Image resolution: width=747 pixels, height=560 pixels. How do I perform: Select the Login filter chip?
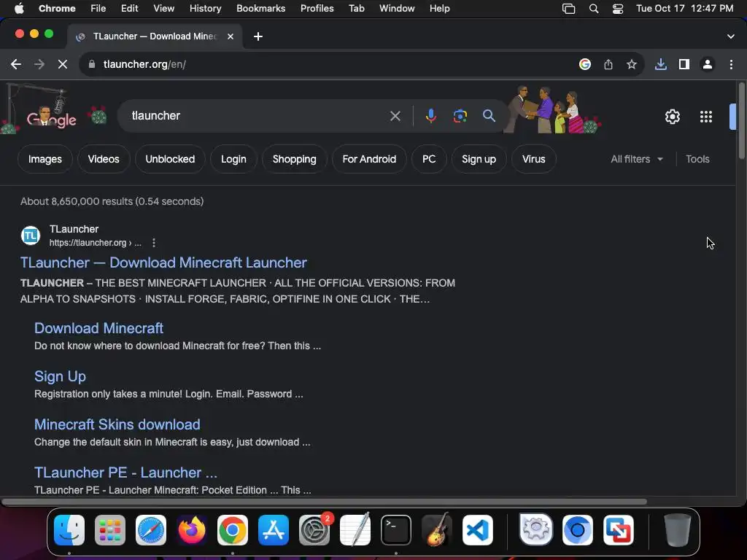coord(233,159)
